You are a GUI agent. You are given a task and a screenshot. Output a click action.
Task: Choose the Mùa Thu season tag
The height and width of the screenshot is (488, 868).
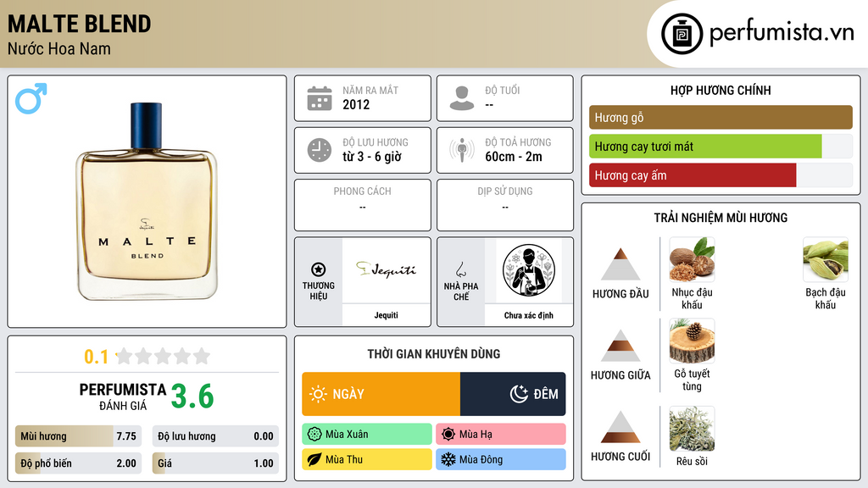coord(367,460)
